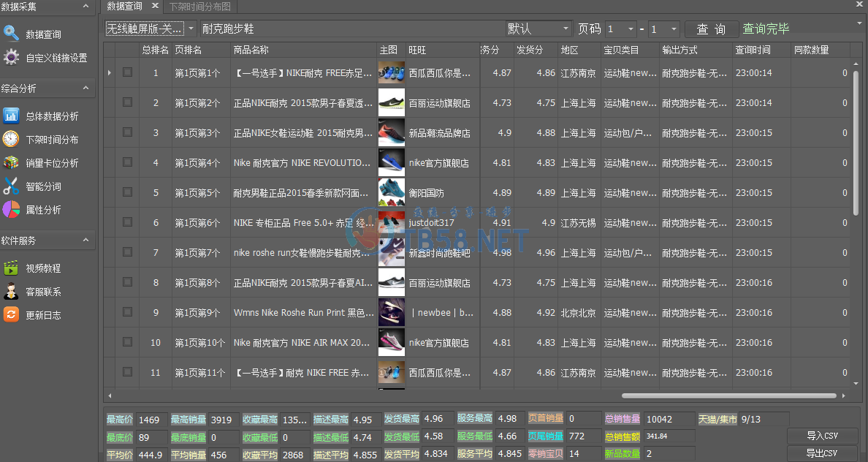868x462 pixels.
Task: Open 视频教程 clapperboard icon
Action: pyautogui.click(x=11, y=268)
